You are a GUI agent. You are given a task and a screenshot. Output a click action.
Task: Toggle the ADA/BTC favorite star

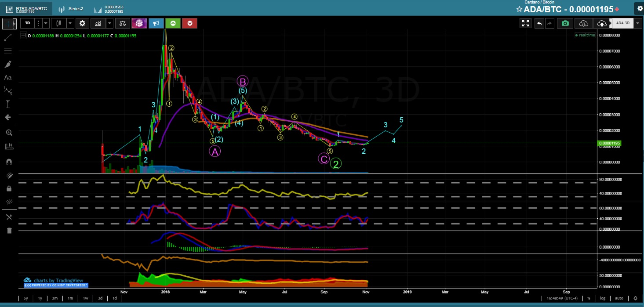[x=519, y=9]
